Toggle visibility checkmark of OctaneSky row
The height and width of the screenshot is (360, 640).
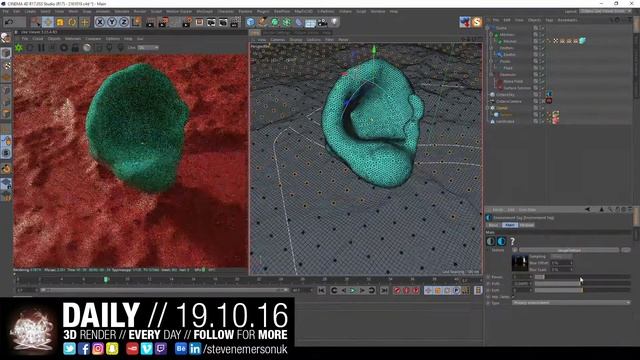[542, 95]
